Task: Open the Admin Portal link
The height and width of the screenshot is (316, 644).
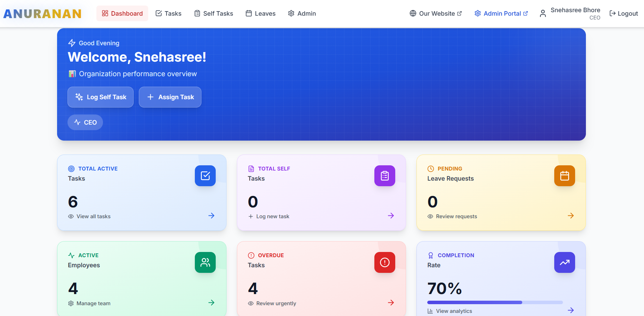Action: coord(501,13)
